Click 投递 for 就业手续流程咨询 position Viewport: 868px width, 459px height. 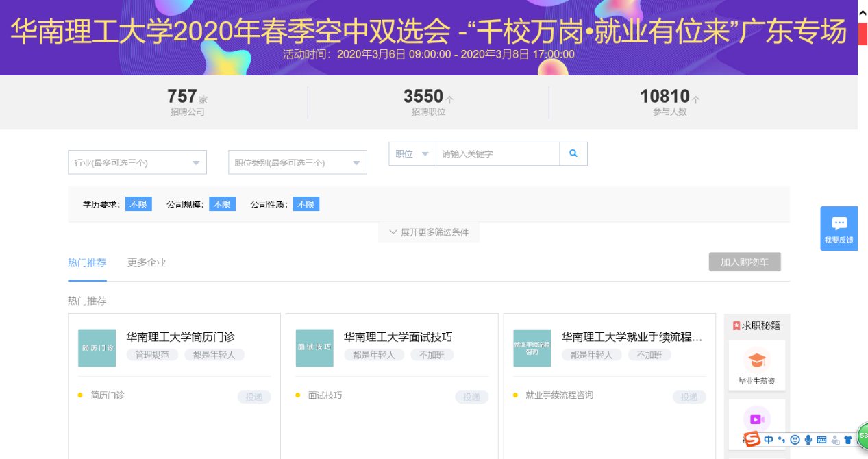tap(689, 397)
